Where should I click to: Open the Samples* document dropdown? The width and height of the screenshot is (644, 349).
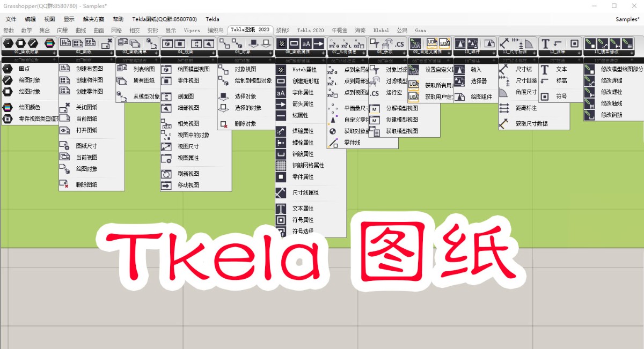coord(628,19)
